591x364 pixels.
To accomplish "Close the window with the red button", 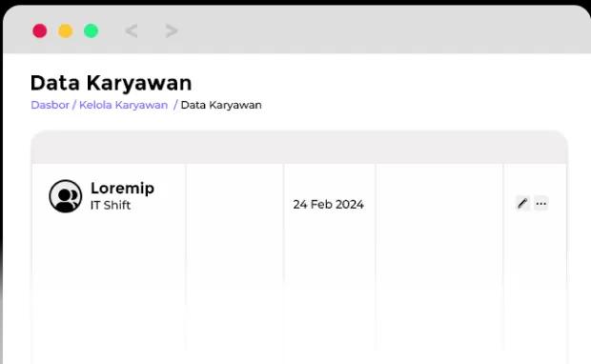I will (40, 30).
